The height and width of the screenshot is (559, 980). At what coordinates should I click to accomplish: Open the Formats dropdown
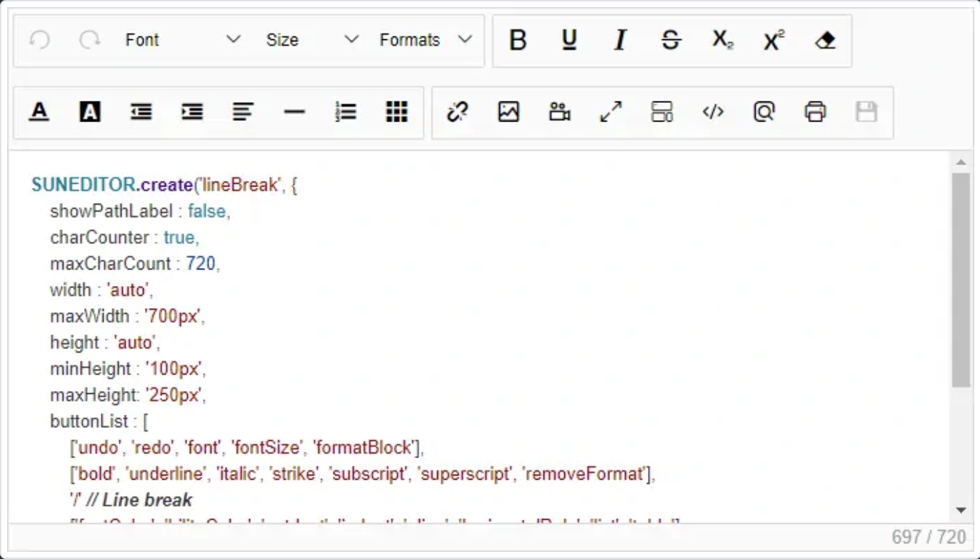426,40
